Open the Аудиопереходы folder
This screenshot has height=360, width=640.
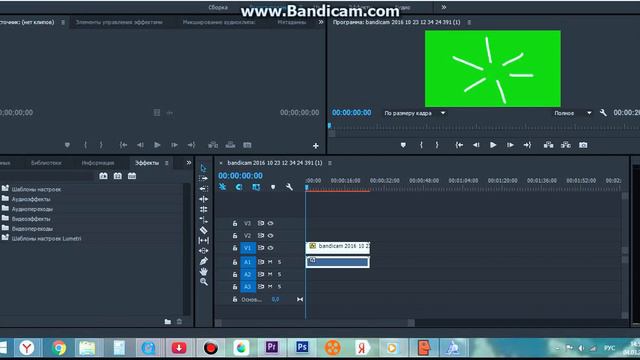[x=32, y=209]
